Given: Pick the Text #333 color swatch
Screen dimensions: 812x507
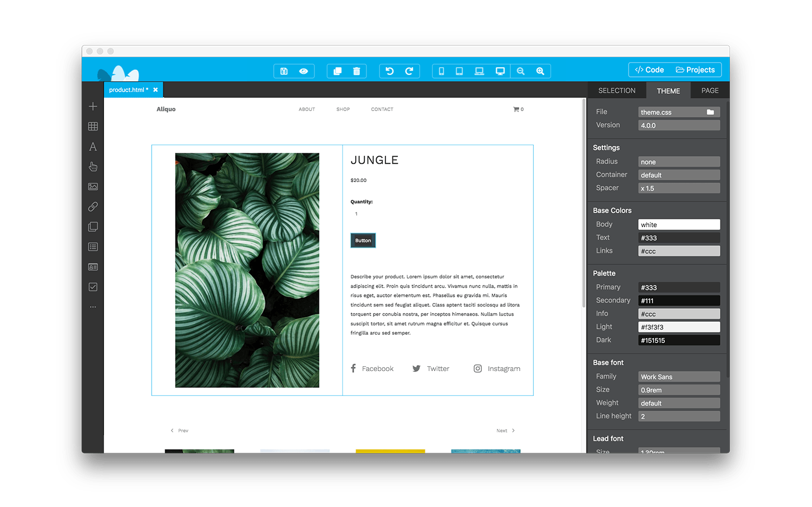Looking at the screenshot, I should [679, 238].
